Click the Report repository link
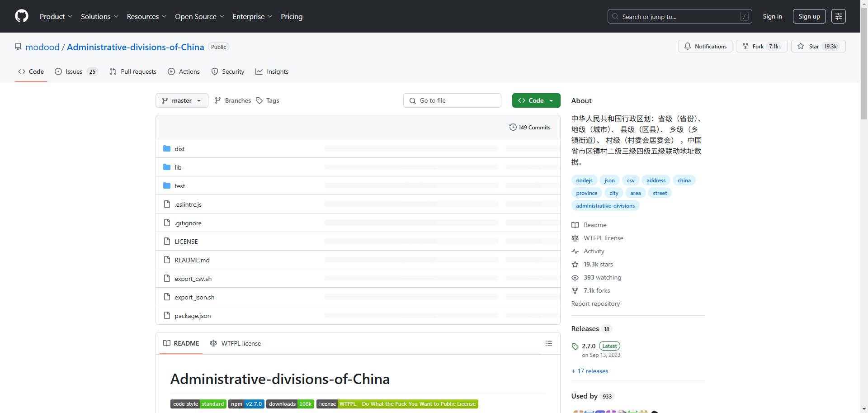The height and width of the screenshot is (413, 868). [595, 304]
